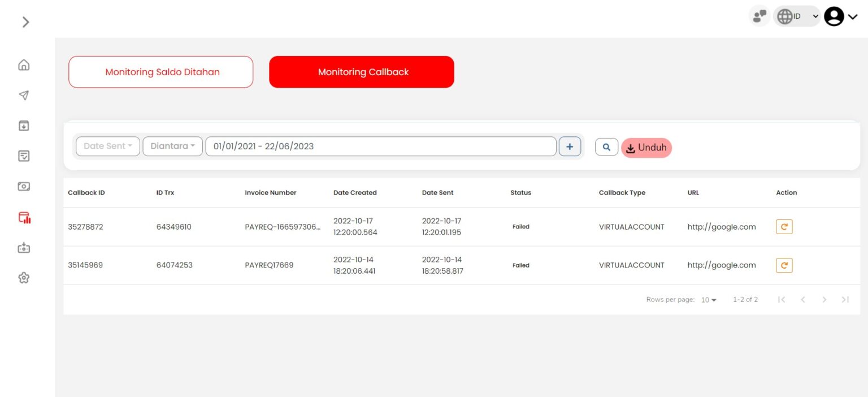Open the top-up icon in the sidebar
This screenshot has height=397, width=868.
24,248
